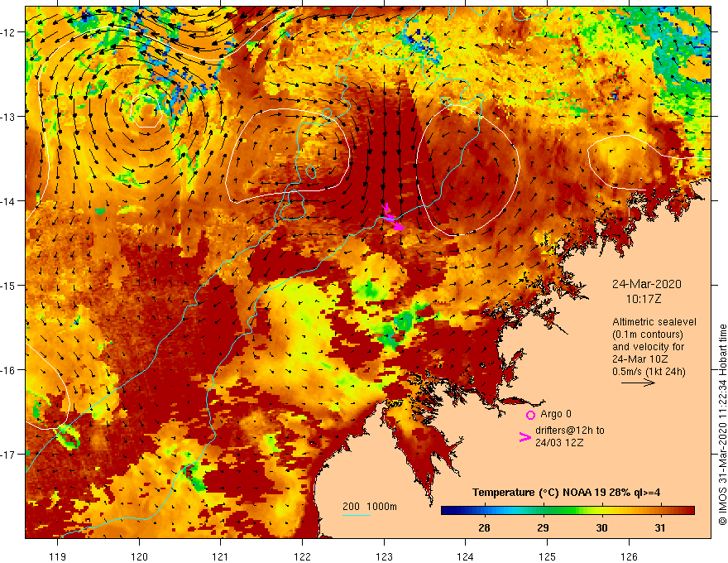
Task: Click the 'drifters@12h to' legend text
Action: click(x=570, y=431)
